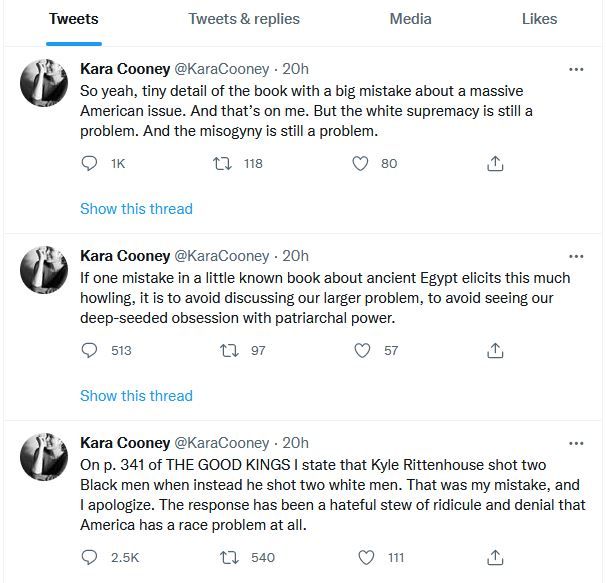Open more options on the third tweet
This screenshot has width=606, height=583.
tap(576, 443)
